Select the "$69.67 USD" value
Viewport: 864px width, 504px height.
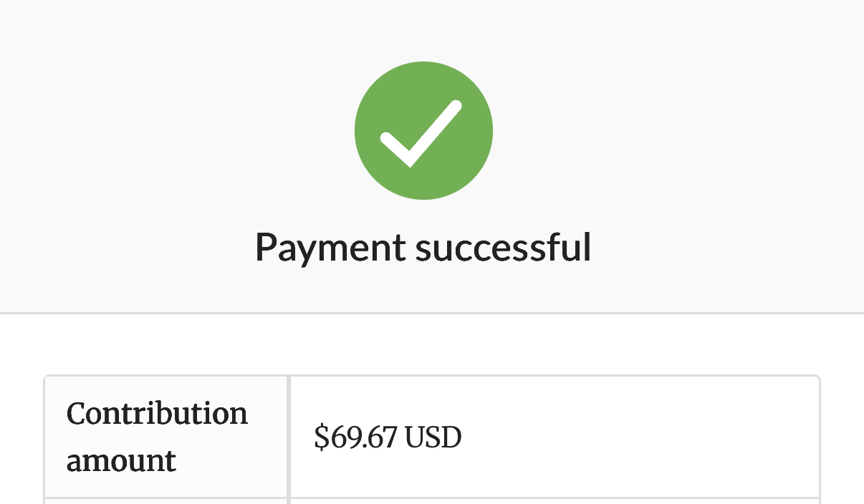click(388, 437)
